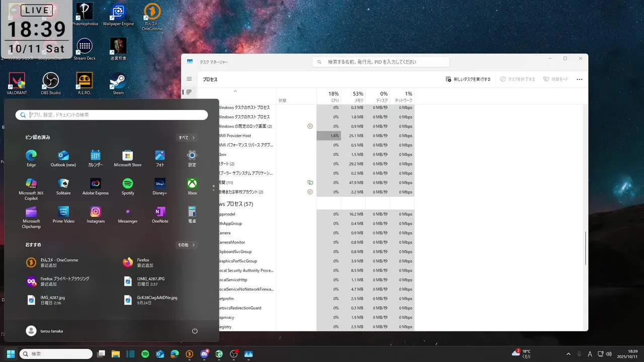Open the volume icon in system tray
Image resolution: width=644 pixels, height=362 pixels.
(x=609, y=354)
